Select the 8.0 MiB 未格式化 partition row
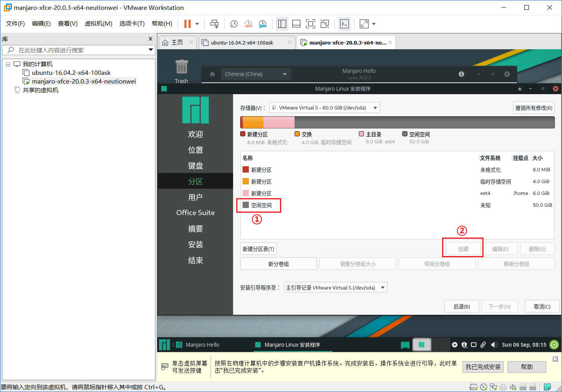This screenshot has width=562, height=392. [397, 170]
